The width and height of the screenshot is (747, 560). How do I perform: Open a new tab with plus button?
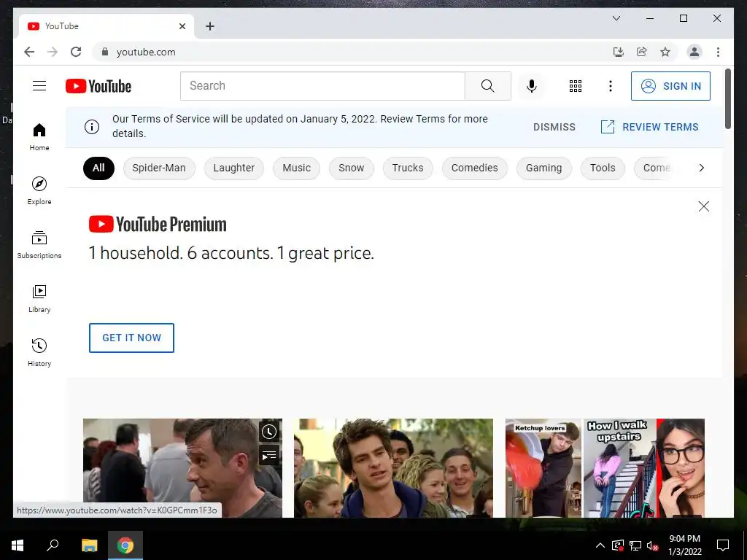[x=209, y=26]
